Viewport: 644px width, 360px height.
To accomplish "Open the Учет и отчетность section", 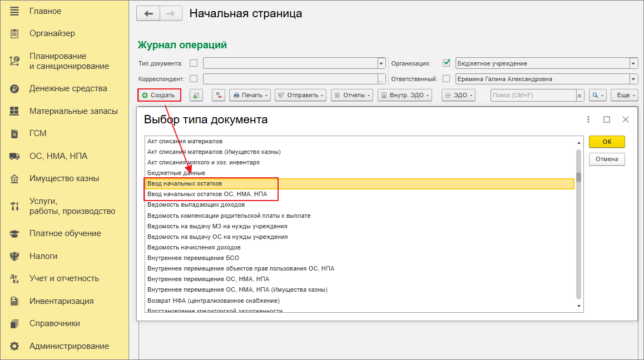I will coord(64,278).
